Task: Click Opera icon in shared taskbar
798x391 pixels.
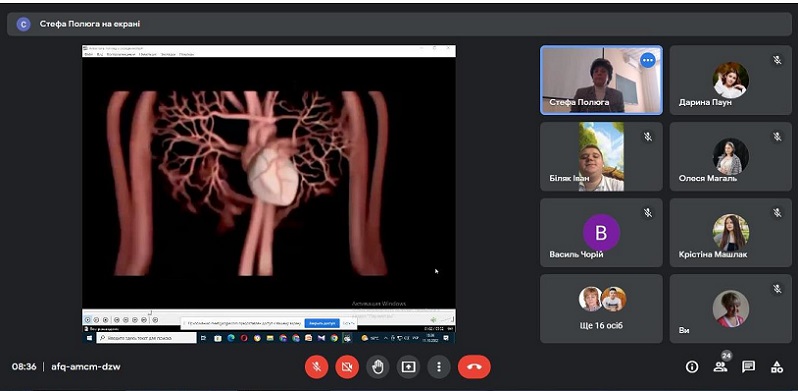Action: pos(244,338)
